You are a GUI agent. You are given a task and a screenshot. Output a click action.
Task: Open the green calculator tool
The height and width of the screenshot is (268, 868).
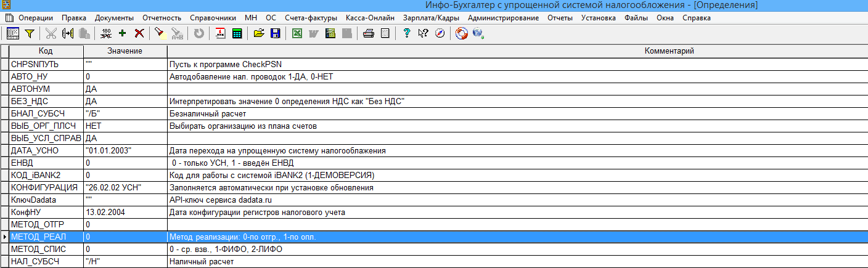tap(237, 34)
